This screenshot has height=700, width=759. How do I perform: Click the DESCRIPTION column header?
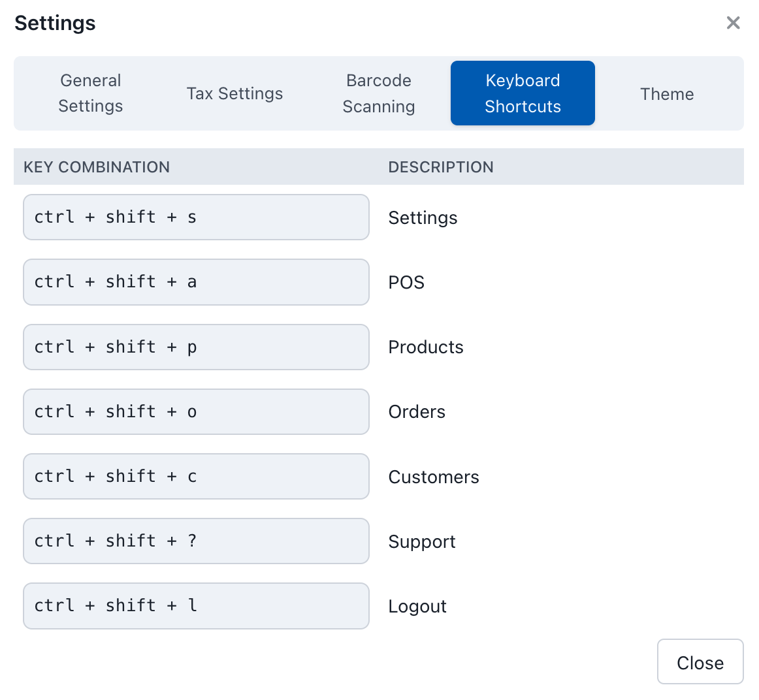(x=441, y=167)
